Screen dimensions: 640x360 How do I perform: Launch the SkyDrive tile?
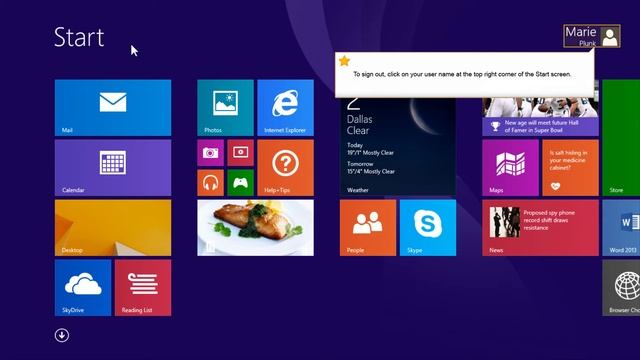[83, 288]
